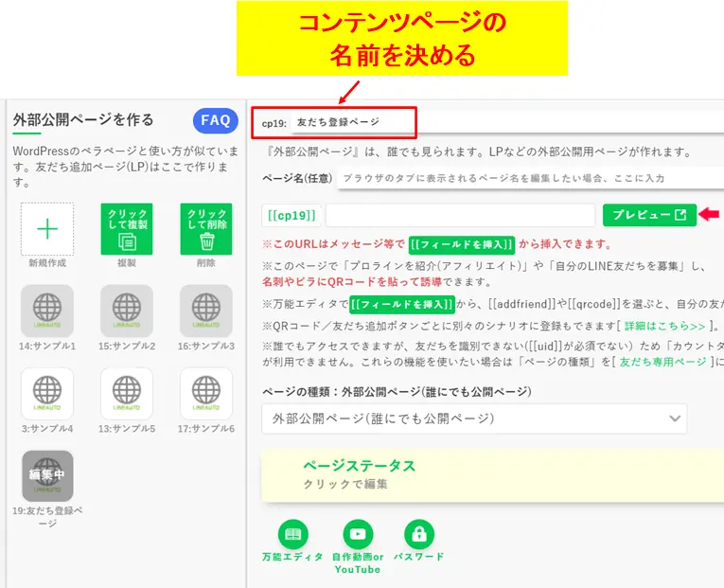Click the 万能エディタ text label
Viewport: 724px width, 588px height.
point(292,557)
